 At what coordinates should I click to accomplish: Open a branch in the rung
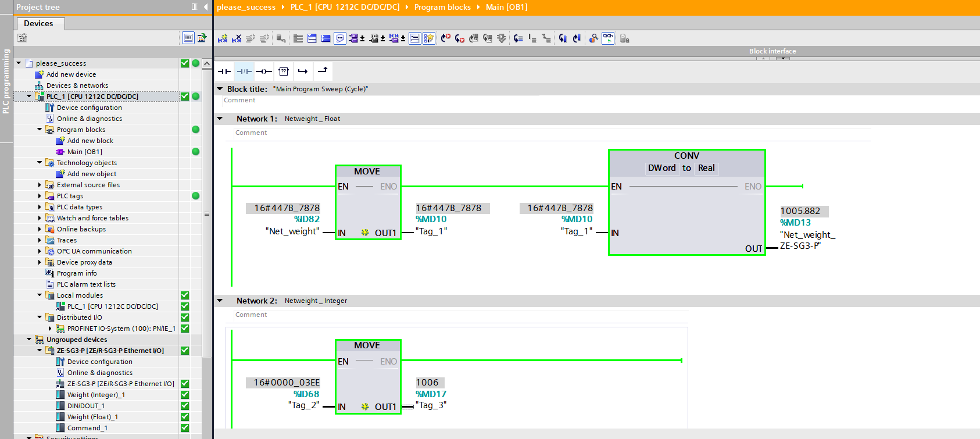[x=303, y=71]
